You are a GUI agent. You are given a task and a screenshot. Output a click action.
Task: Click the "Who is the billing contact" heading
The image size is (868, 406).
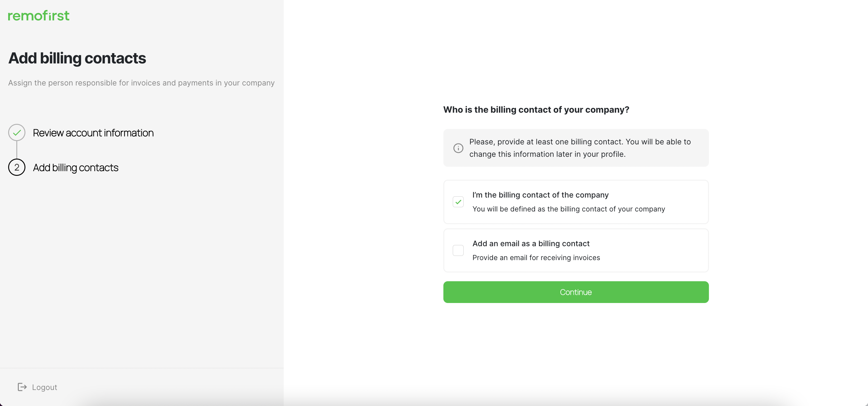(536, 110)
